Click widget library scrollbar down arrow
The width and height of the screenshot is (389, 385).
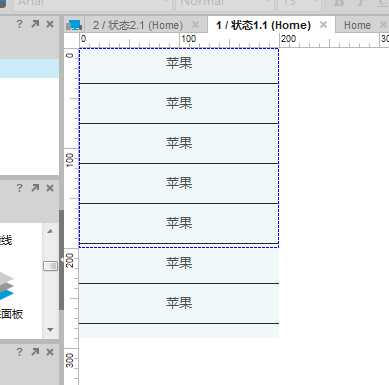point(50,330)
